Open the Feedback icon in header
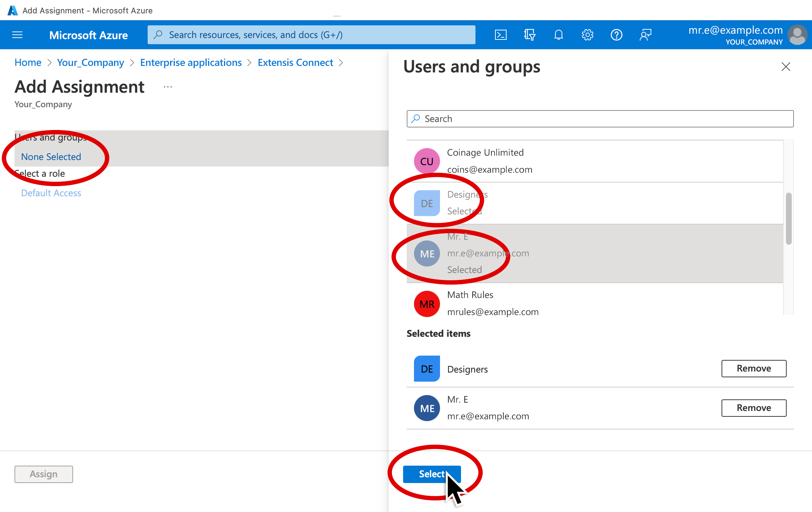 [x=645, y=35]
